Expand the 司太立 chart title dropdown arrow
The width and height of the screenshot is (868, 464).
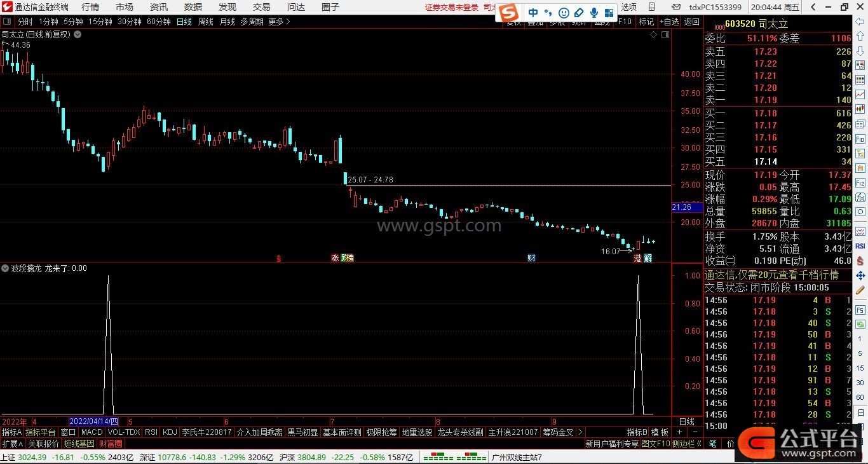click(78, 35)
